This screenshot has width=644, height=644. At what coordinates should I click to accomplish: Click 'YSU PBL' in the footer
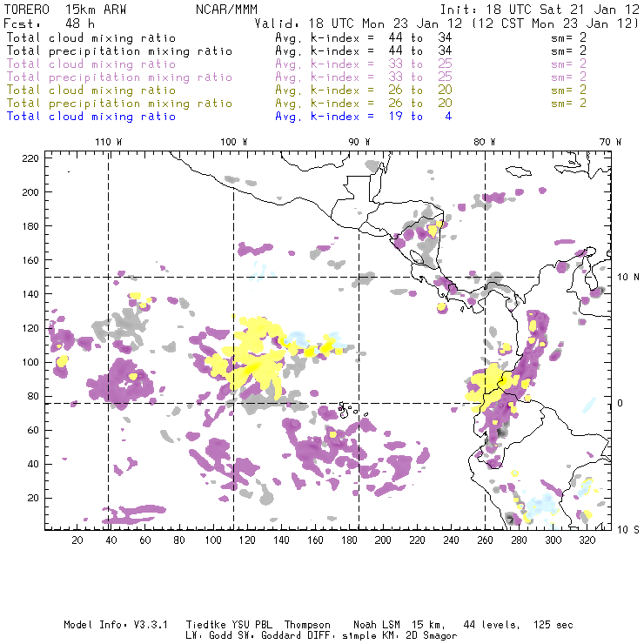click(252, 625)
